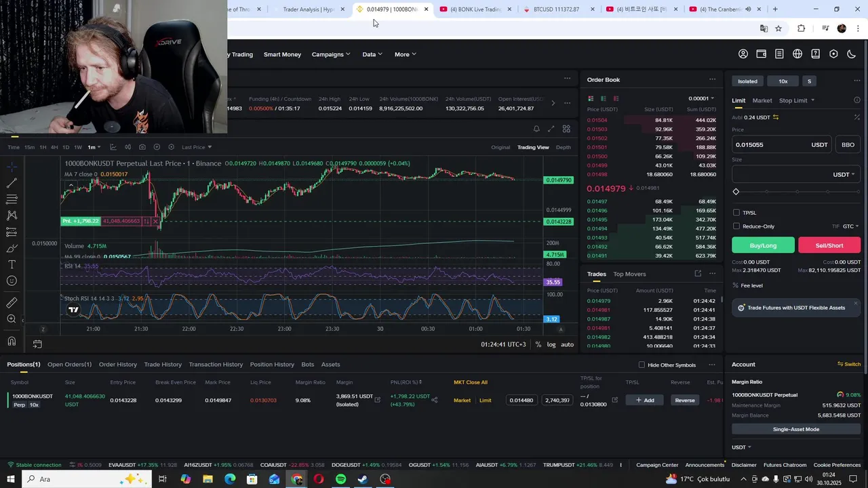The width and height of the screenshot is (868, 488).
Task: Enable the Reduce-Only checkbox
Action: (736, 226)
